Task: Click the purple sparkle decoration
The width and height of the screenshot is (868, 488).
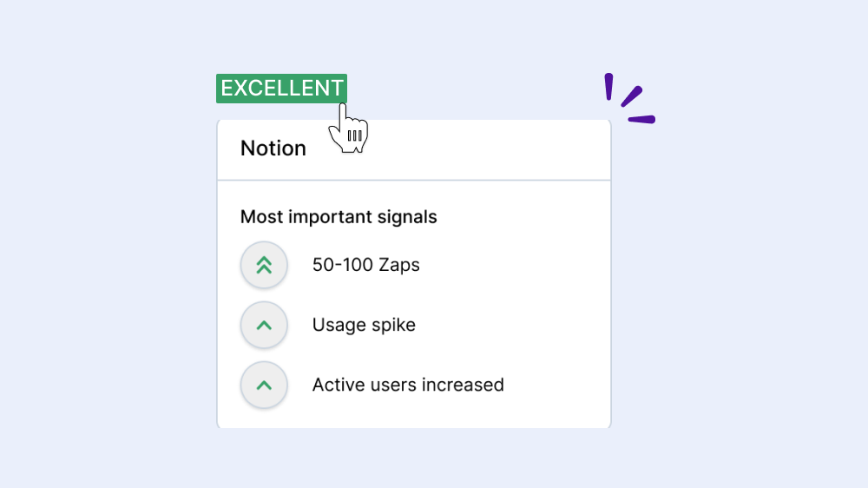Action: pos(630,98)
